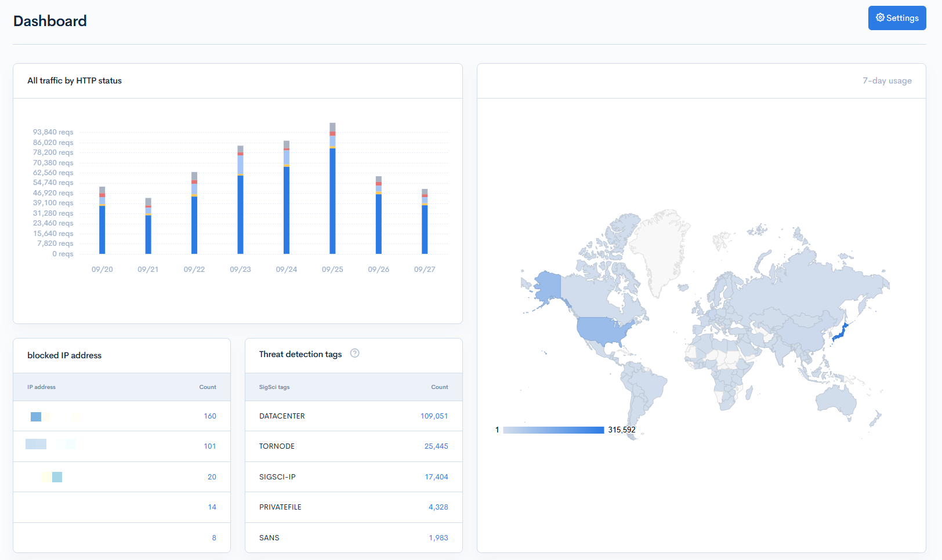This screenshot has width=942, height=560.
Task: Click the SigSci tags column header
Action: (x=274, y=387)
